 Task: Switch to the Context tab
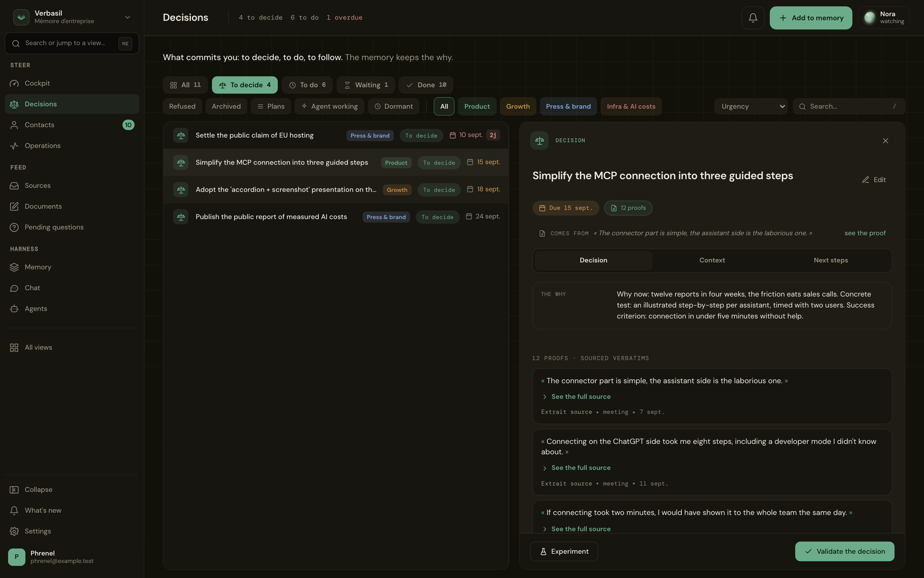[712, 260]
